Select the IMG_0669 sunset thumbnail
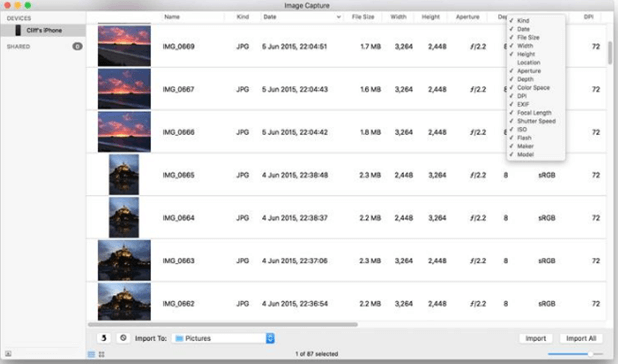618x364 pixels. coord(124,46)
